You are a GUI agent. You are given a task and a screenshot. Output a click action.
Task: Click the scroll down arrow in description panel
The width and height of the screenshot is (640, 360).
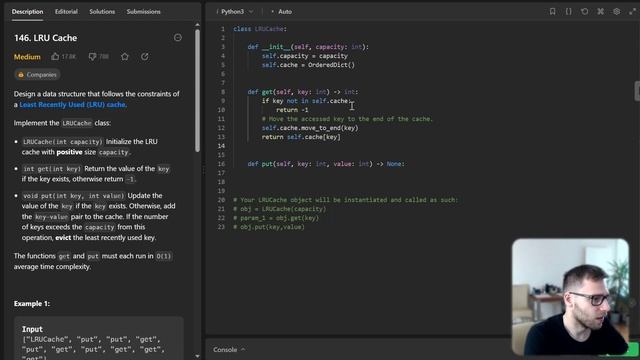coord(198,356)
